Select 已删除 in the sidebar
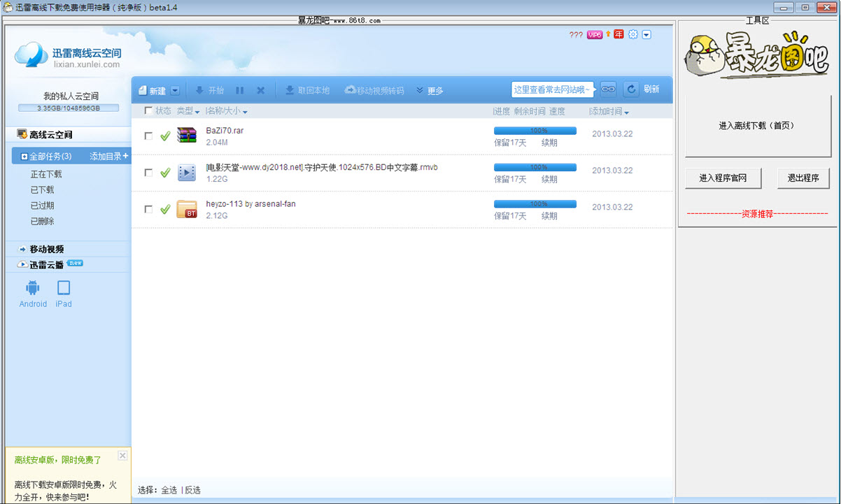The width and height of the screenshot is (841, 504). pos(42,221)
